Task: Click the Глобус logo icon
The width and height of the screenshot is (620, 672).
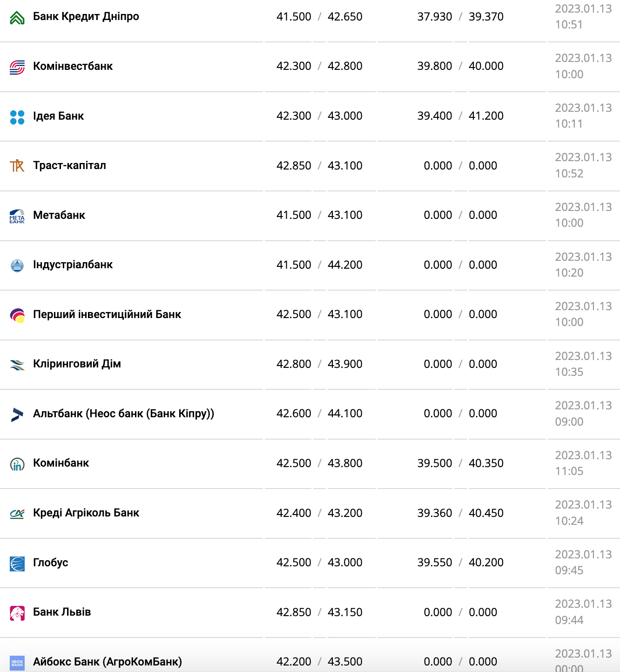Action: pos(17,563)
